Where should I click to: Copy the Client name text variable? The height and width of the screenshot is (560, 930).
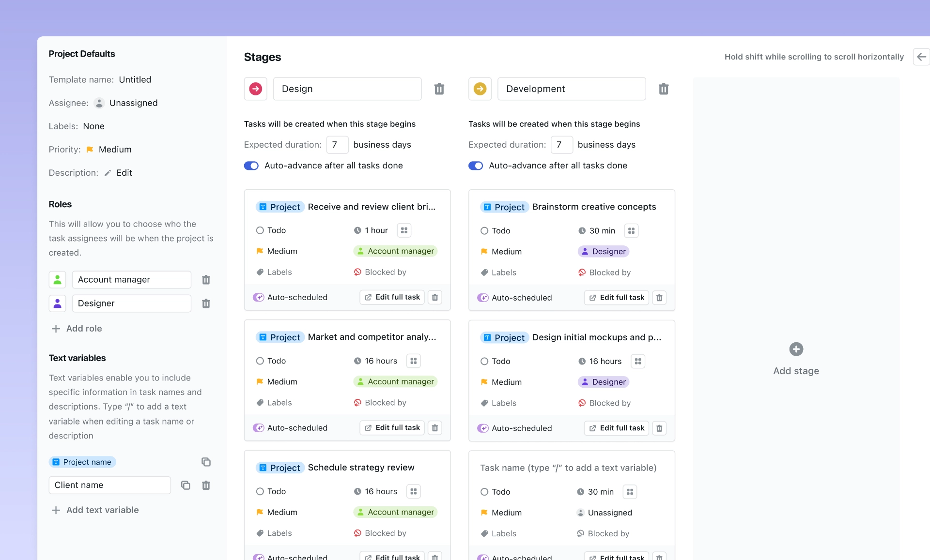tap(186, 485)
